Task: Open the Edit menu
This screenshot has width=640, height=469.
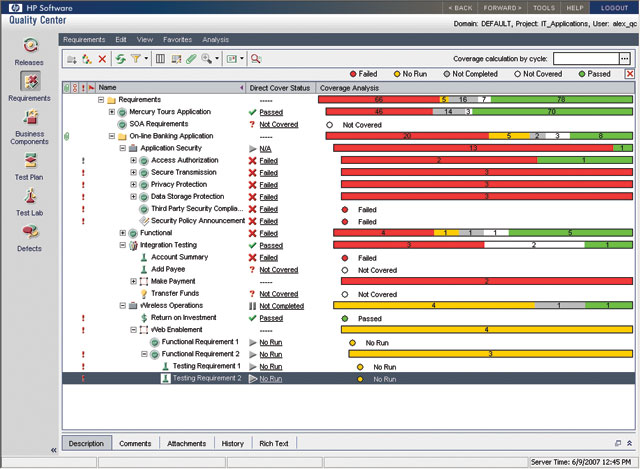Action: click(120, 40)
